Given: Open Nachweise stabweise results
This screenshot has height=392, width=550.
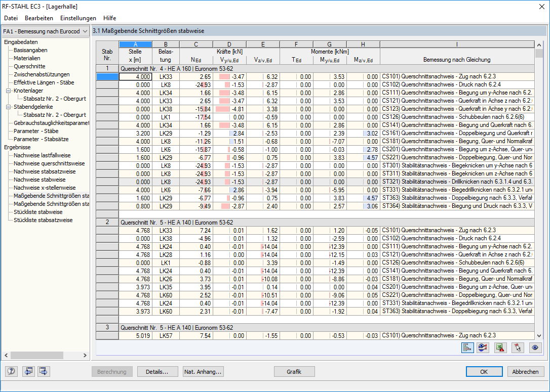Looking at the screenshot, I should tap(40, 180).
